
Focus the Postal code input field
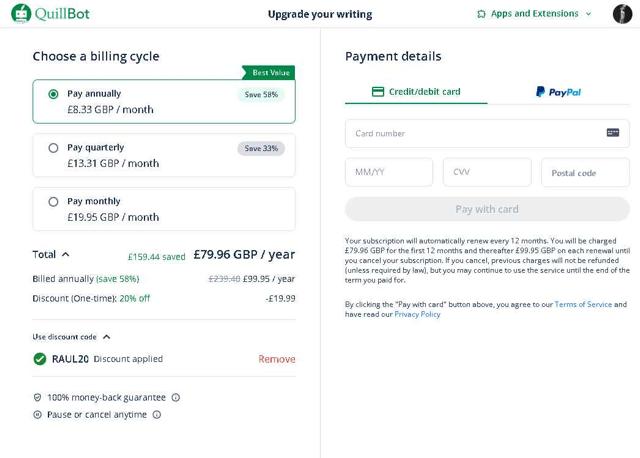tap(585, 172)
